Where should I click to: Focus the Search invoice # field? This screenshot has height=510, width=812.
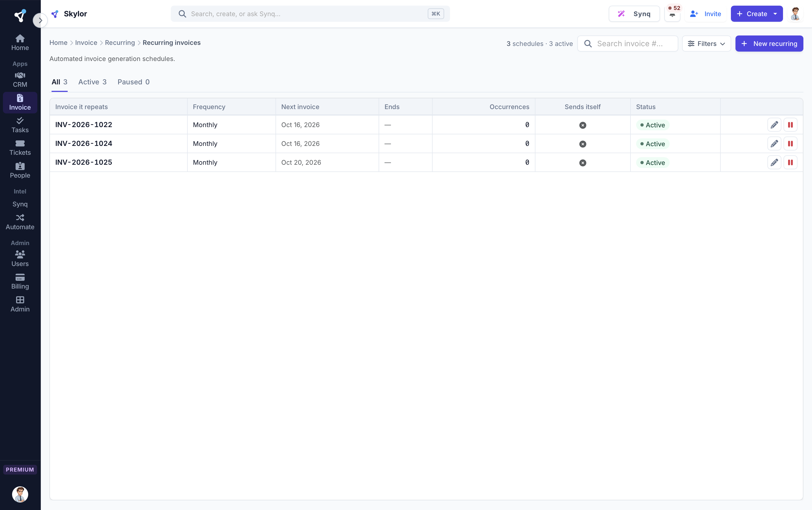tap(628, 44)
